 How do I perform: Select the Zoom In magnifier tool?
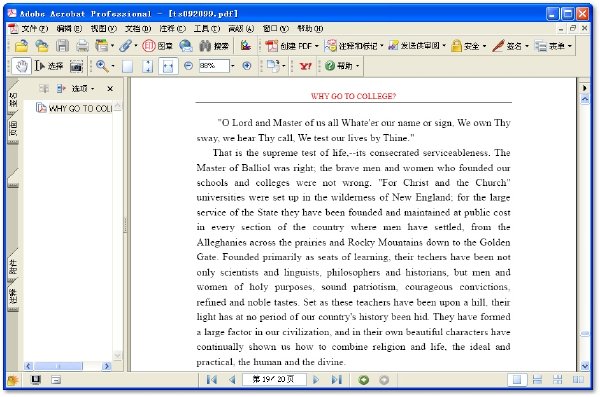(x=102, y=66)
